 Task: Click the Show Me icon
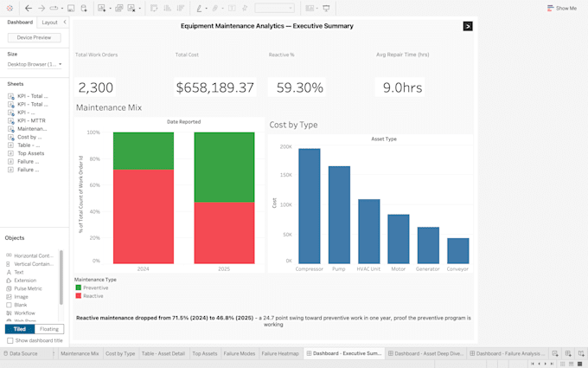click(x=551, y=8)
